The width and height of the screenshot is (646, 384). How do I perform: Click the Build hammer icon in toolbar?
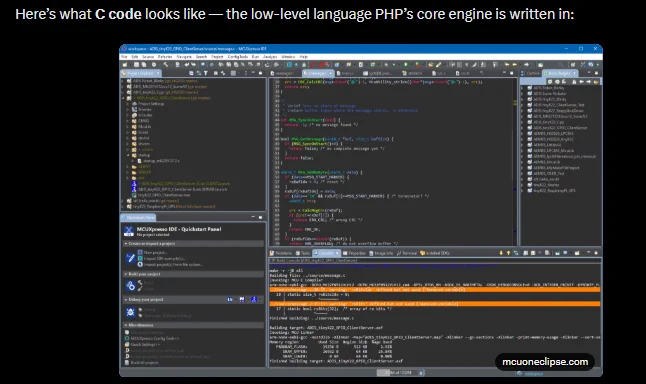click(x=166, y=65)
